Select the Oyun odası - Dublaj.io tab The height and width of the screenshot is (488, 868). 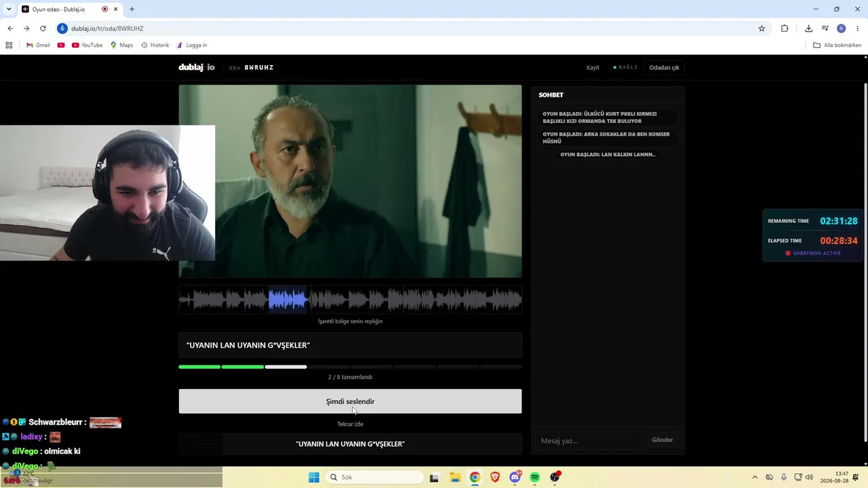[x=69, y=9]
